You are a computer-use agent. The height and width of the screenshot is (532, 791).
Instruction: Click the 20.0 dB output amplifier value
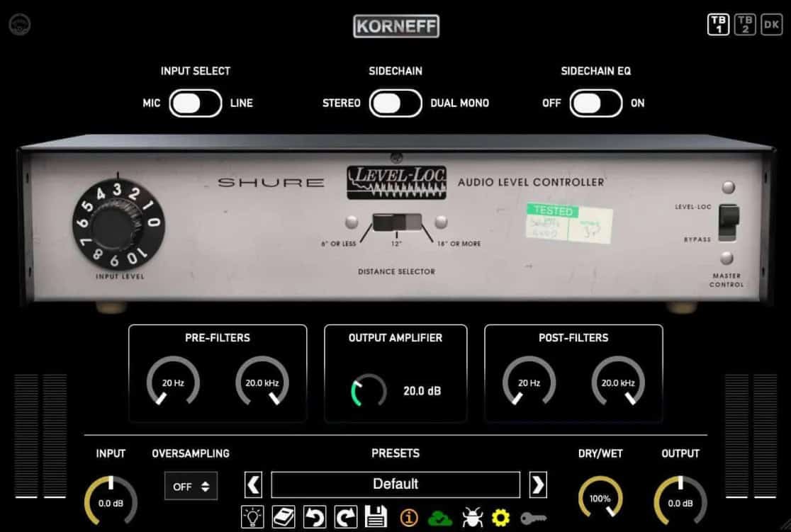tap(422, 391)
